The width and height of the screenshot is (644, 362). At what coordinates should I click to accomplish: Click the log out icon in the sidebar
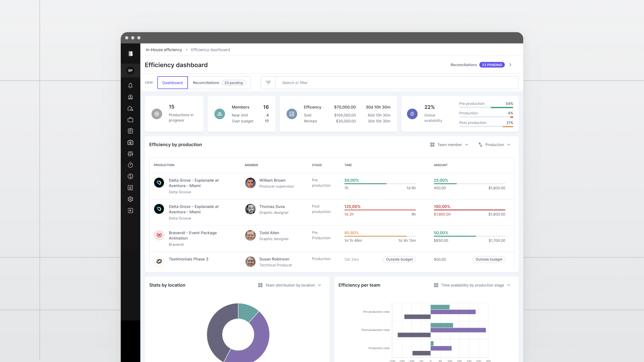coord(130,210)
